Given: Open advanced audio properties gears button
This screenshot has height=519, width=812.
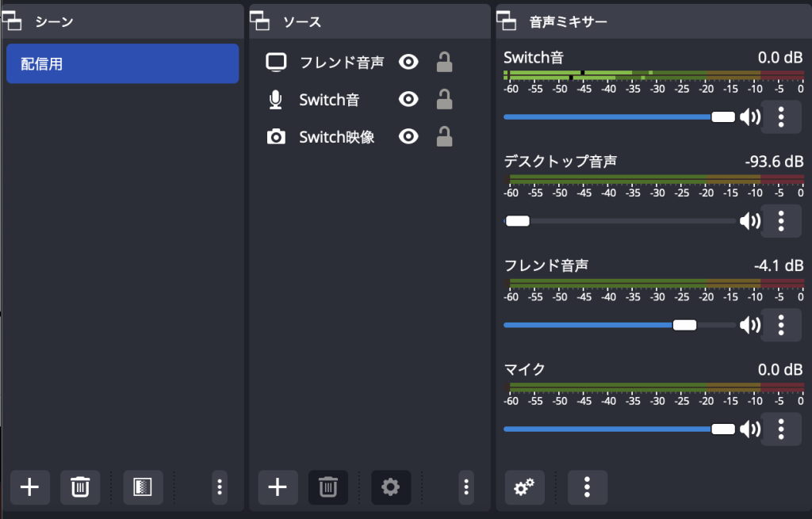Looking at the screenshot, I should pyautogui.click(x=524, y=487).
